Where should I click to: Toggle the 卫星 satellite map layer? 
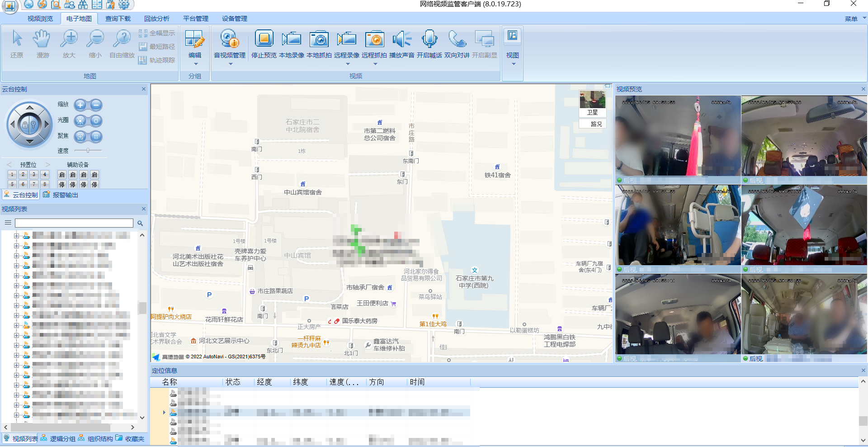pyautogui.click(x=592, y=103)
